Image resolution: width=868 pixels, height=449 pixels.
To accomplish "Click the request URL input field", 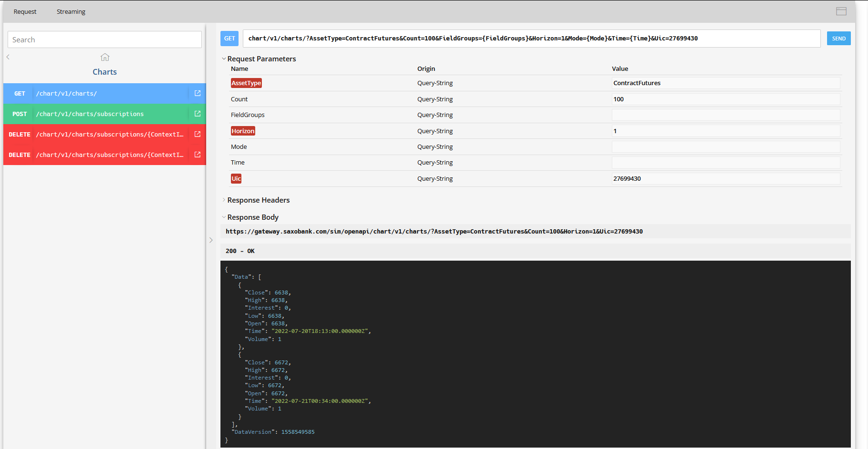I will 531,39.
